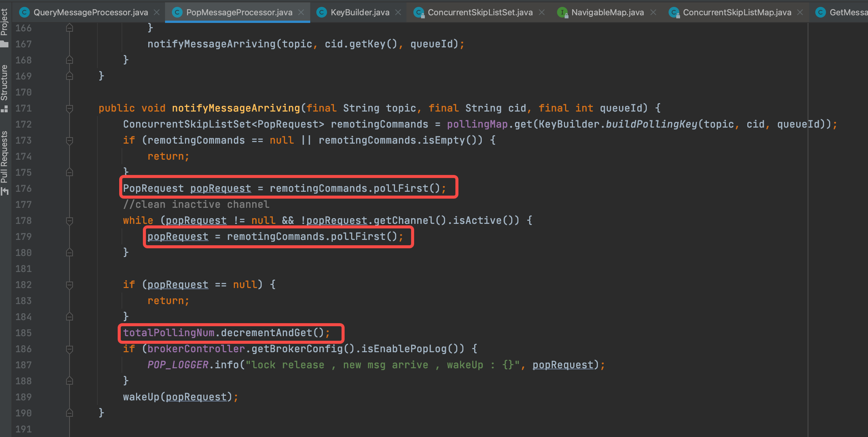
Task: Switch to ConcurrentSkipListSet.java tab
Action: (480, 12)
